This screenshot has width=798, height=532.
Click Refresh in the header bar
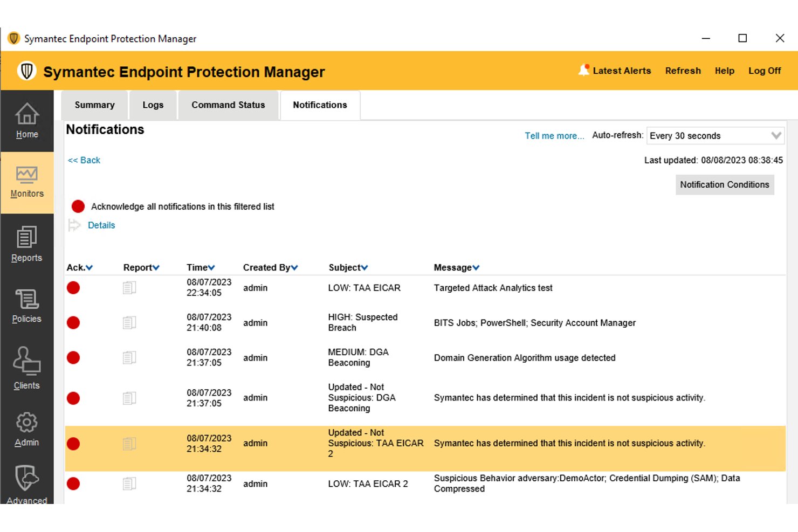pos(683,71)
